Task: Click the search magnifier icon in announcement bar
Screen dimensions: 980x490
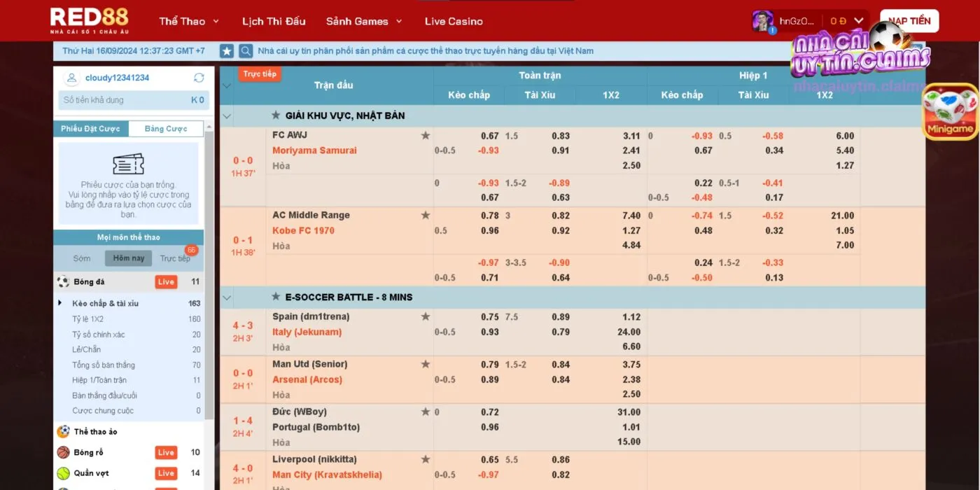Action: click(246, 51)
